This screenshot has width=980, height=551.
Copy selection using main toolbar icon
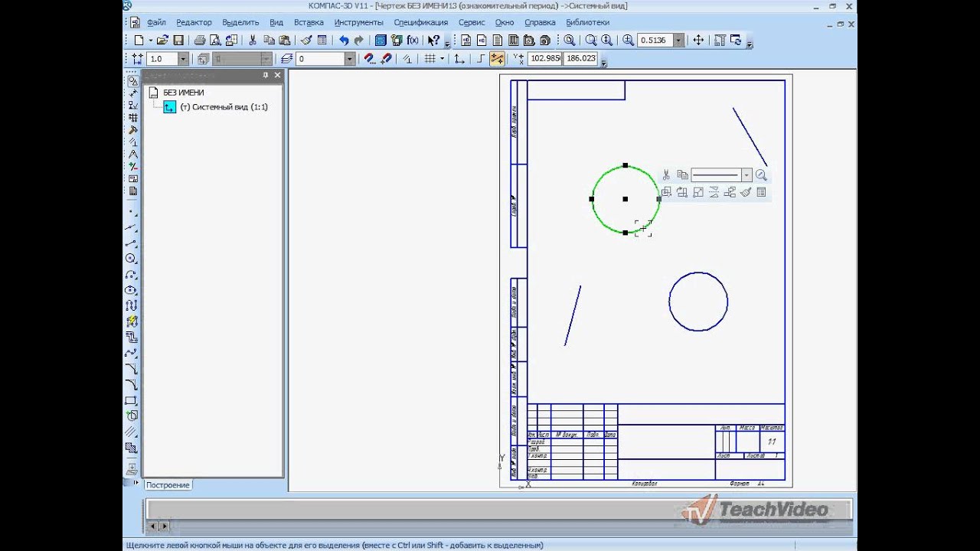[269, 41]
